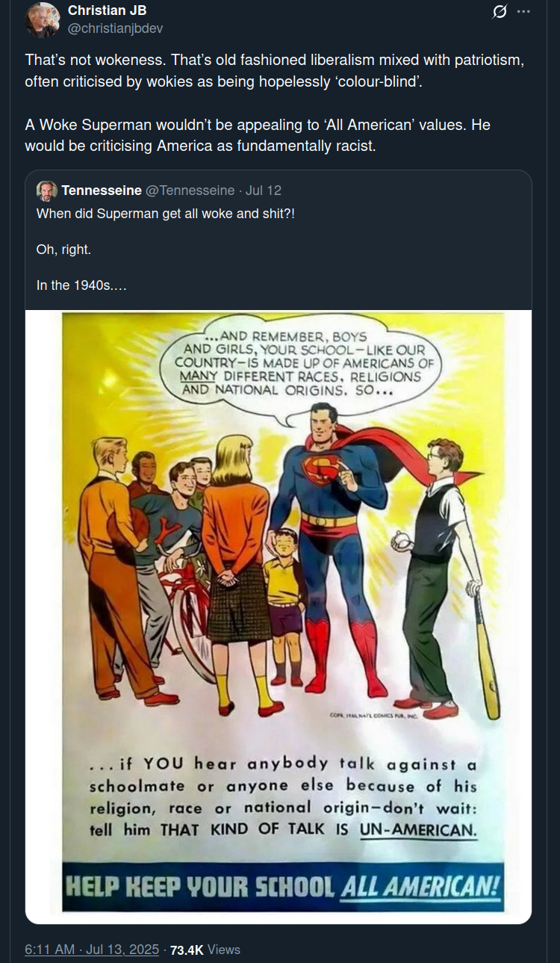Click the 'That's not wokeness' paragraph

[275, 71]
